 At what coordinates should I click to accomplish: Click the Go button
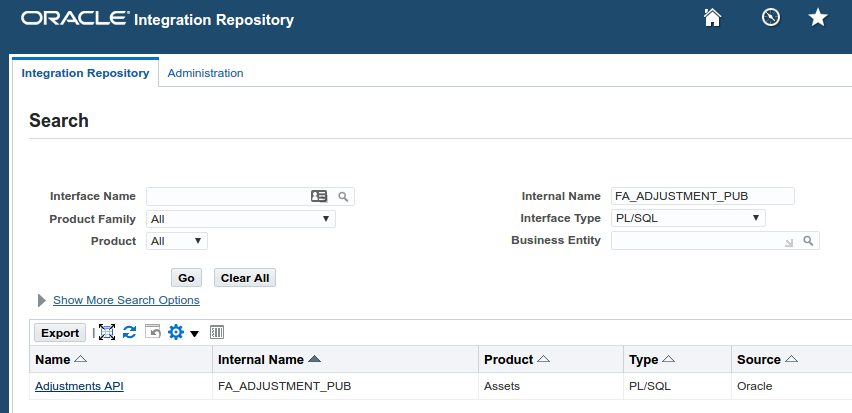(x=186, y=278)
